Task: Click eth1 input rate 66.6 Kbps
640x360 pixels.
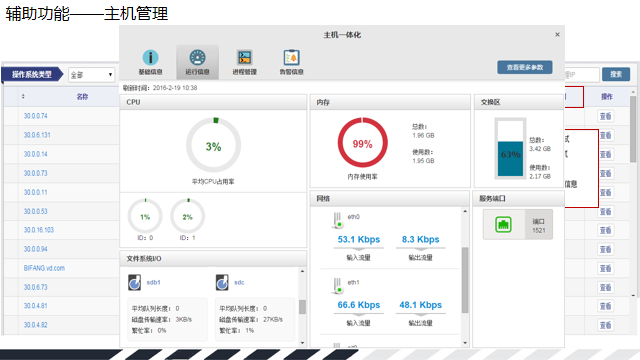Action: (x=359, y=305)
